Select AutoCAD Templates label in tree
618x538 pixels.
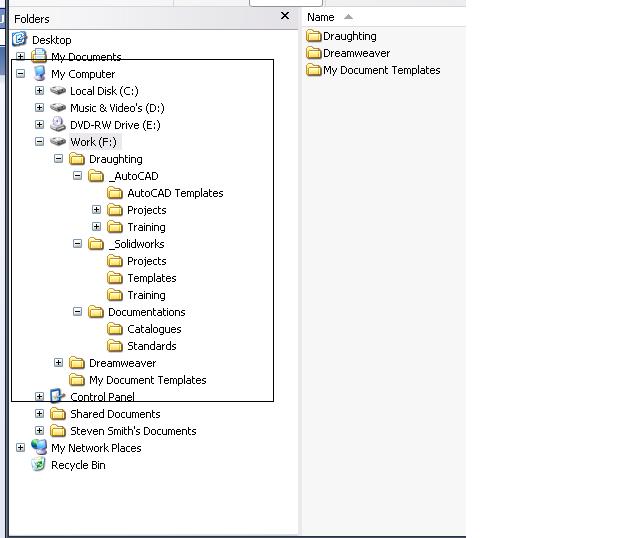click(x=175, y=193)
